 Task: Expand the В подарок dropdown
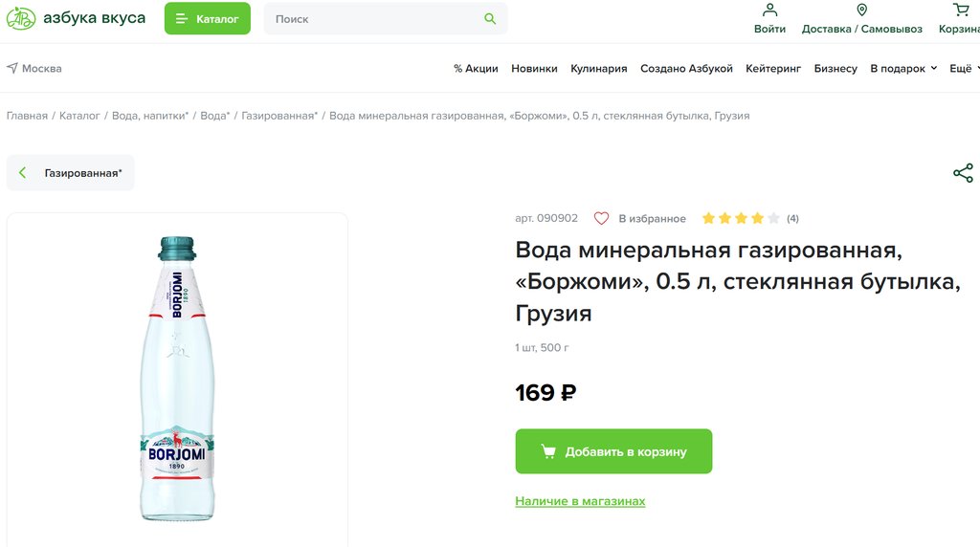[902, 69]
